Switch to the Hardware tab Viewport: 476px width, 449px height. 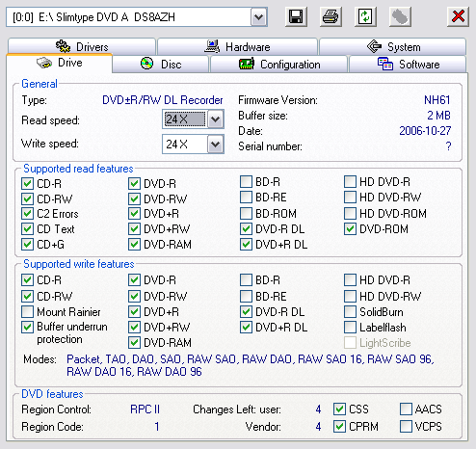pyautogui.click(x=237, y=47)
